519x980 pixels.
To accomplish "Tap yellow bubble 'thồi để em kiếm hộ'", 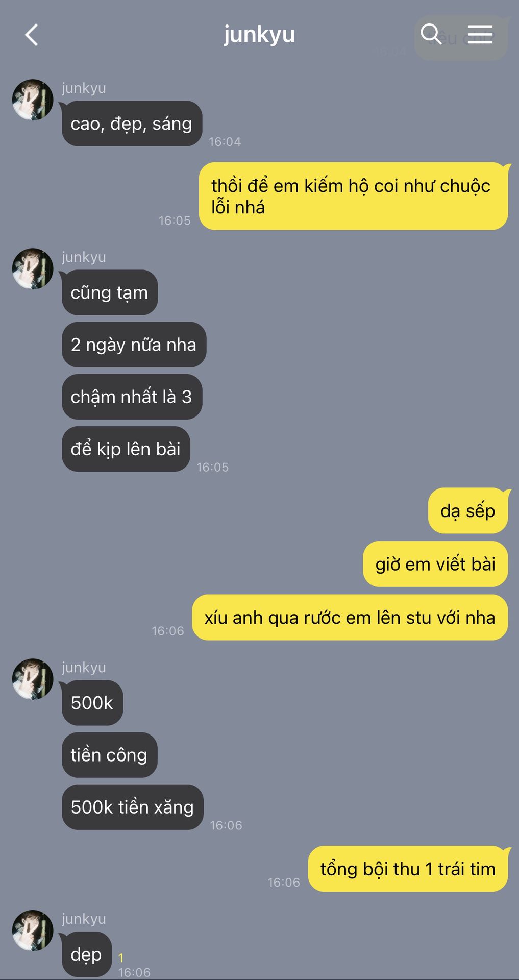I will tap(353, 196).
